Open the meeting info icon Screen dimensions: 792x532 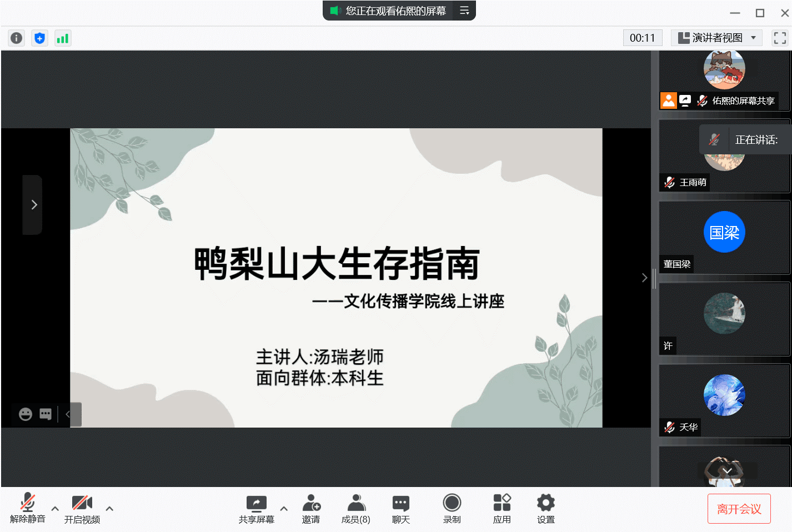click(x=17, y=38)
